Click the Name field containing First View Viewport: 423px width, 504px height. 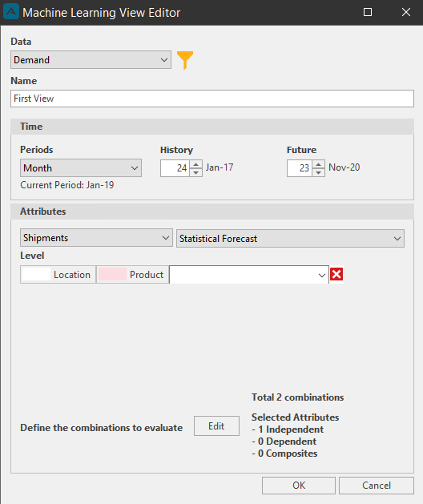(212, 99)
